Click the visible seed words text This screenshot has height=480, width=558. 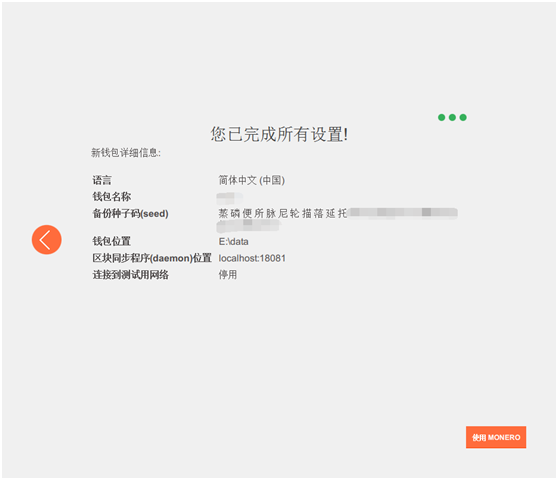[x=283, y=213]
